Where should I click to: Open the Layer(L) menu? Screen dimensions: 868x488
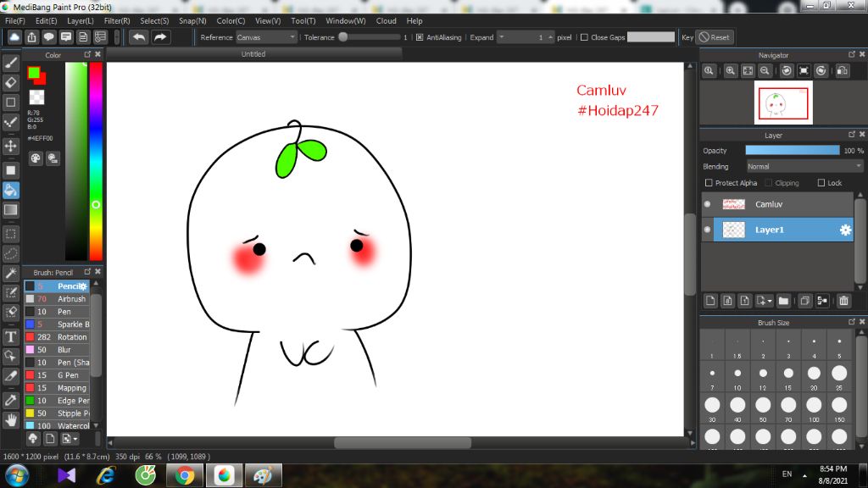(x=81, y=20)
